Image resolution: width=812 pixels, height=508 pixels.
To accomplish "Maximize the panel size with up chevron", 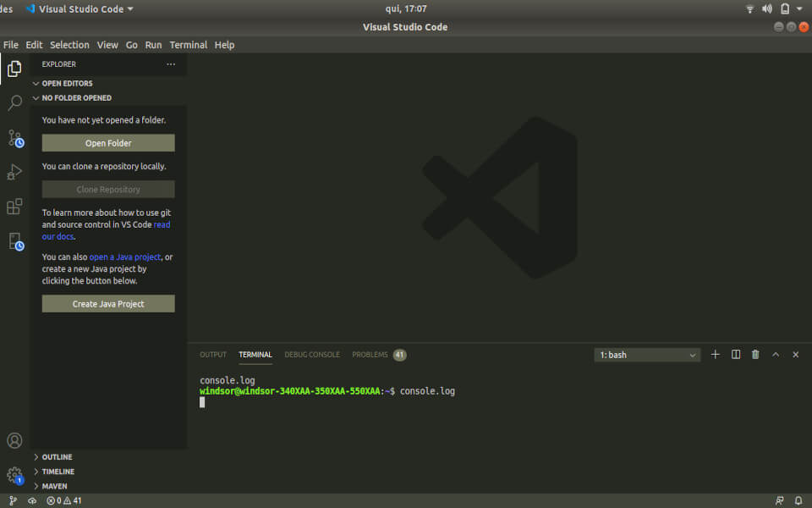I will click(x=776, y=355).
